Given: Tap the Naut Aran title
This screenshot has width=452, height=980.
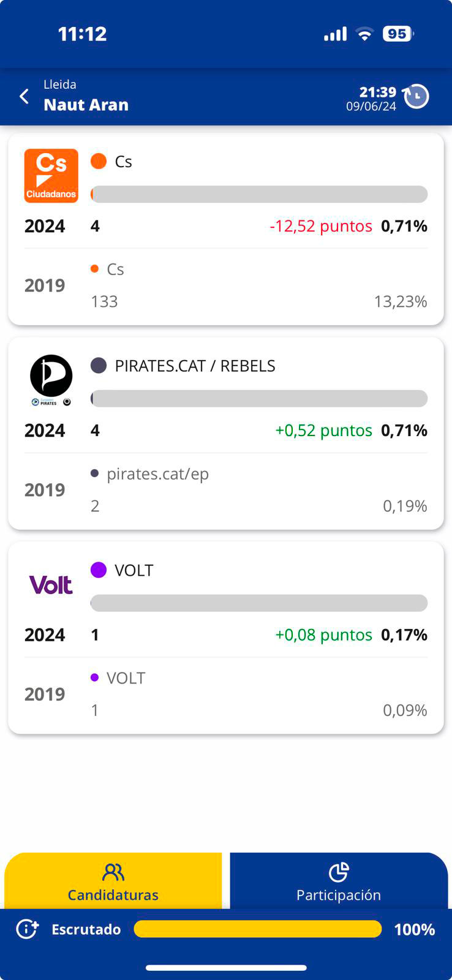Looking at the screenshot, I should click(86, 105).
